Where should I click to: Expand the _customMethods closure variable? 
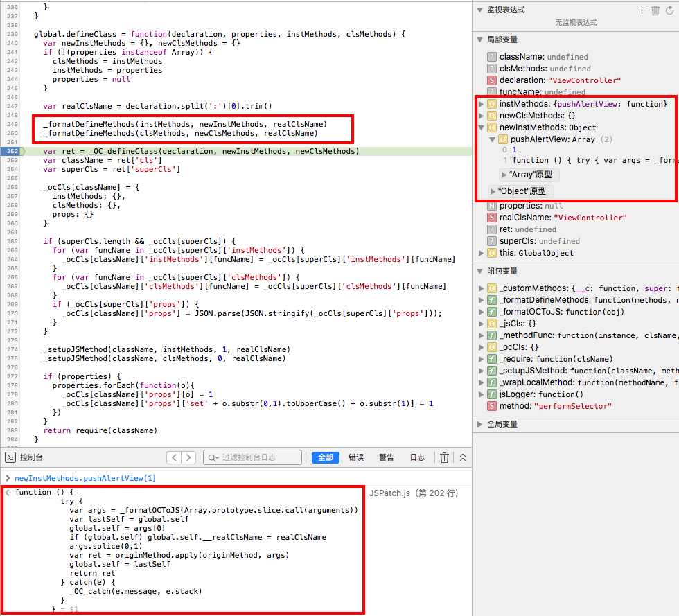[481, 288]
